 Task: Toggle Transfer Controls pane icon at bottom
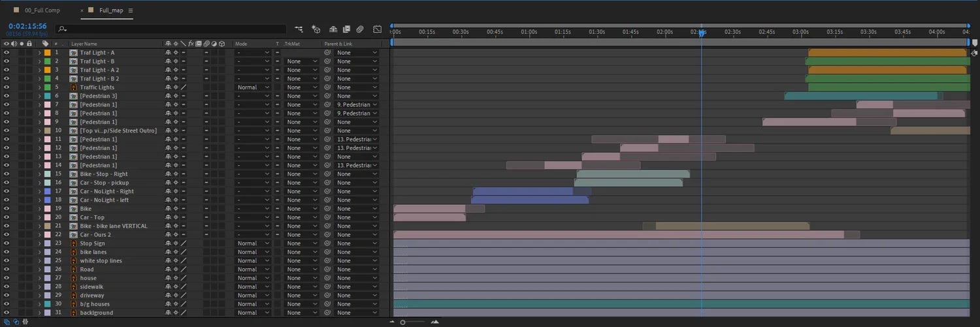[16, 322]
